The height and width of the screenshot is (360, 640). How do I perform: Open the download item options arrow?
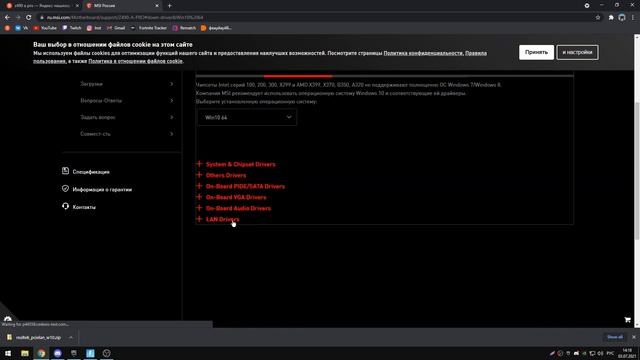tap(71, 338)
